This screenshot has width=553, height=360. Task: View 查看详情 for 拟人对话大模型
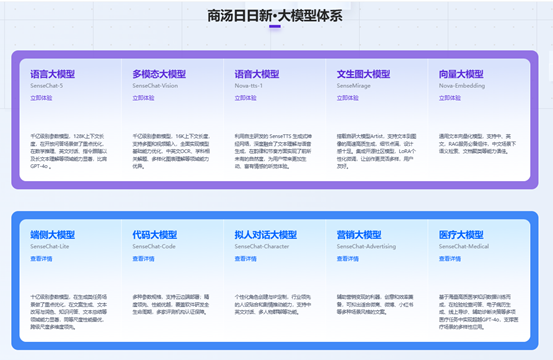(245, 259)
